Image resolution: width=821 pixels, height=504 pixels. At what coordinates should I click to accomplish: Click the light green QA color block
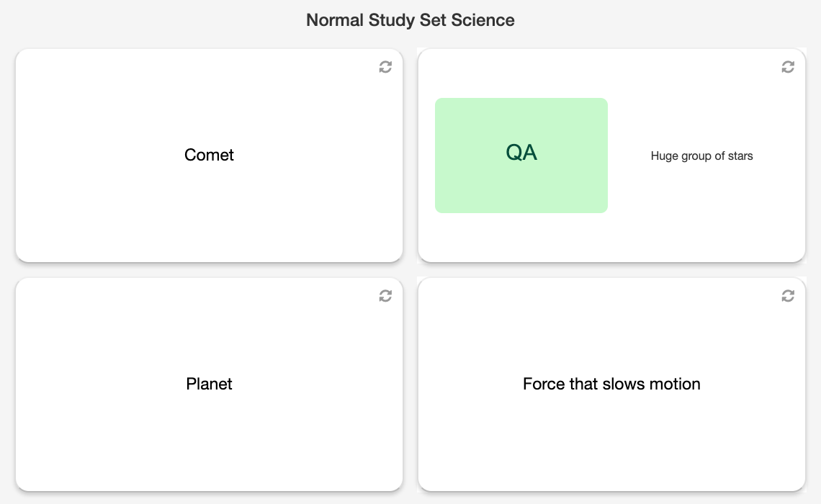pos(521,156)
